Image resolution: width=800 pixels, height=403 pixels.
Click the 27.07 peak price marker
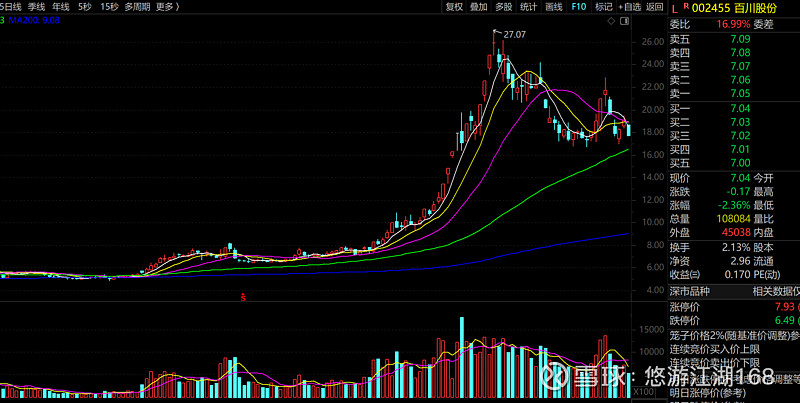coord(514,35)
